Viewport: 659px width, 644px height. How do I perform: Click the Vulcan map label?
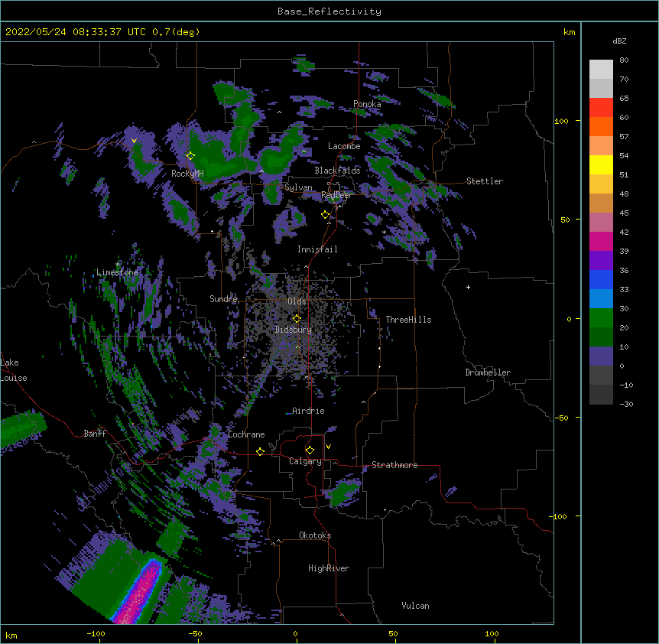point(415,606)
